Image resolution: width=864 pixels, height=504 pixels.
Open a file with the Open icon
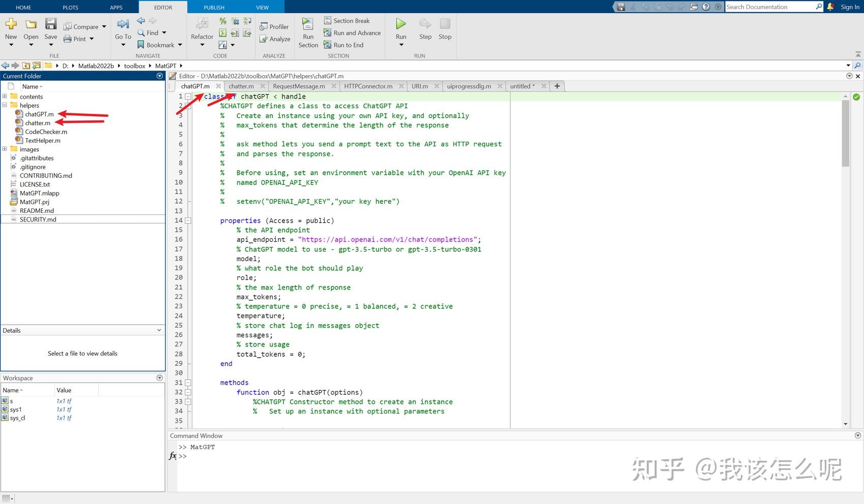[30, 26]
